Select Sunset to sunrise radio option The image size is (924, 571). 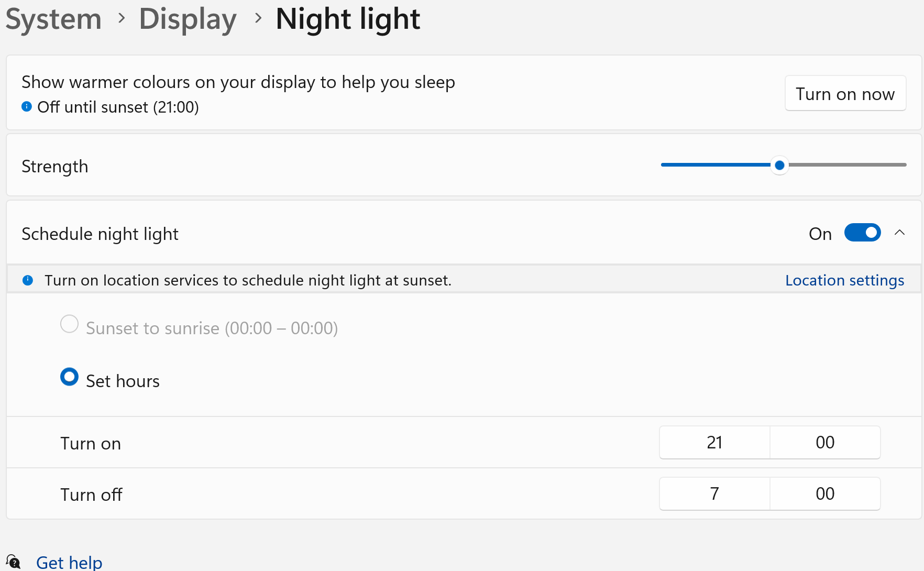point(70,324)
